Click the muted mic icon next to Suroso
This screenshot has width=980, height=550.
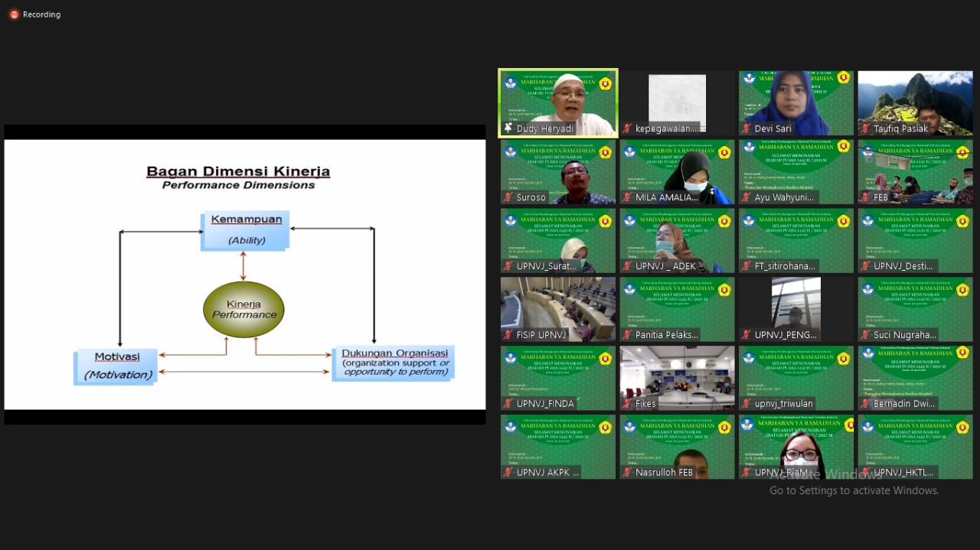[508, 197]
